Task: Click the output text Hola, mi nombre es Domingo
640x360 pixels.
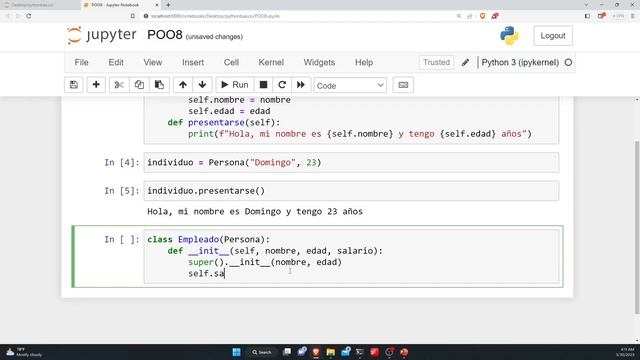Action: 255,211
